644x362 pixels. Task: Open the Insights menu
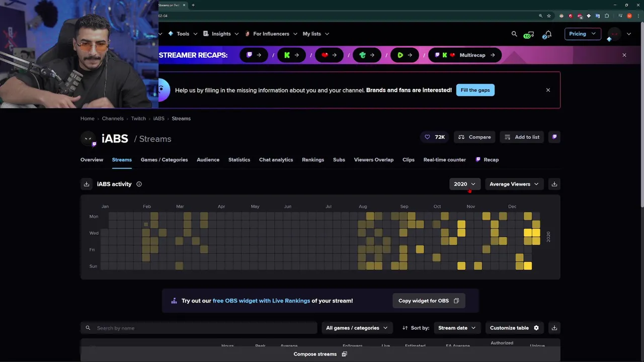click(x=221, y=34)
